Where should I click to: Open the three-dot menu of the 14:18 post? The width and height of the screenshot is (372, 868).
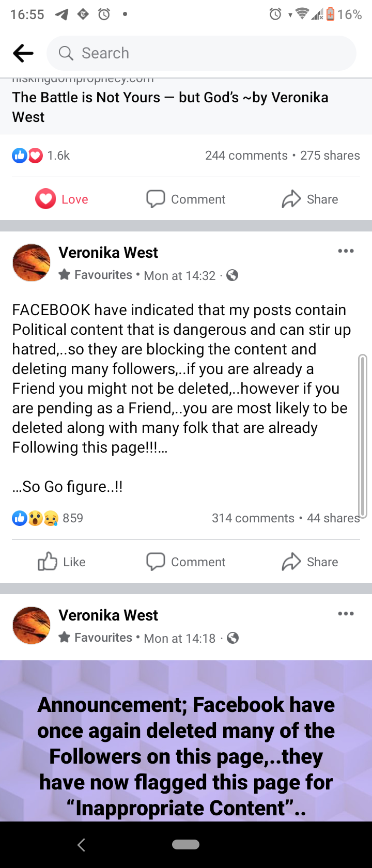[346, 614]
